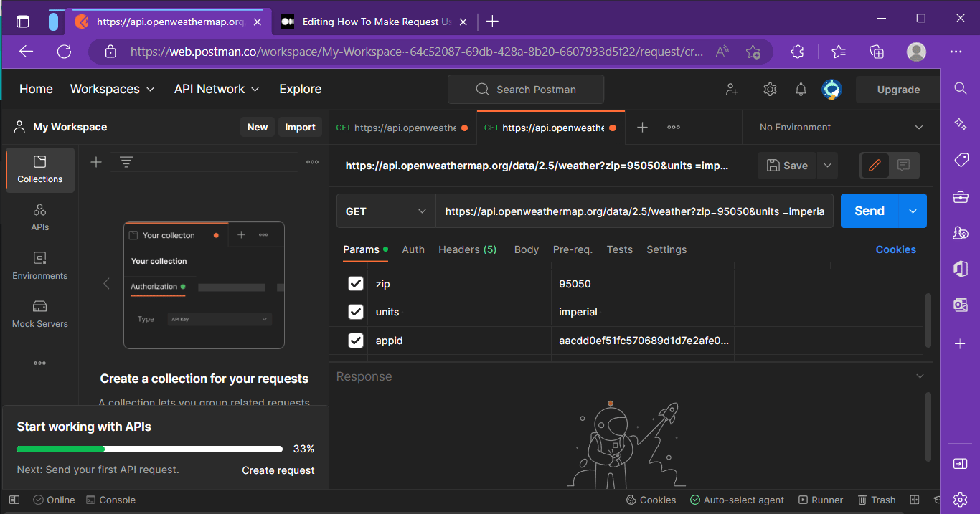The width and height of the screenshot is (980, 514).
Task: Expand the Save options dropdown arrow
Action: 827,166
